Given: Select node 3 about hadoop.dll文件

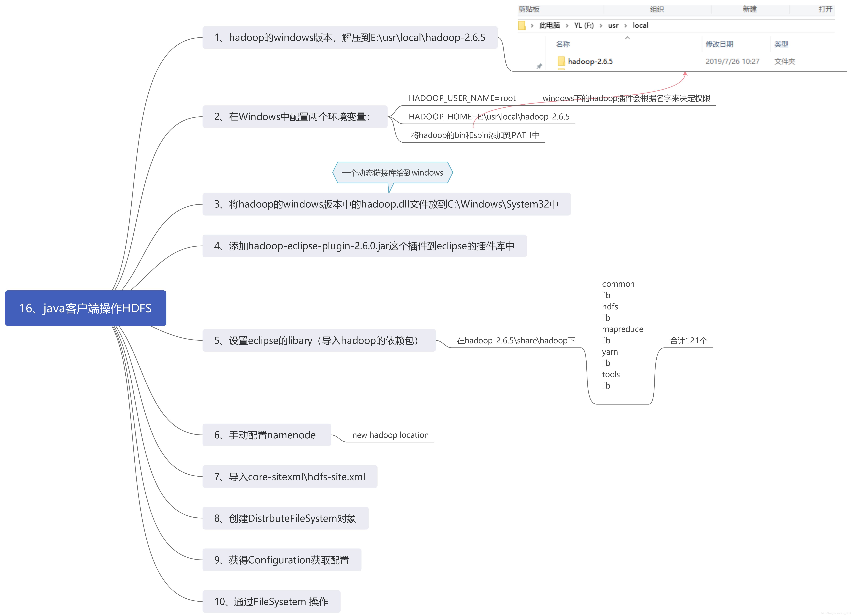Looking at the screenshot, I should [x=386, y=204].
